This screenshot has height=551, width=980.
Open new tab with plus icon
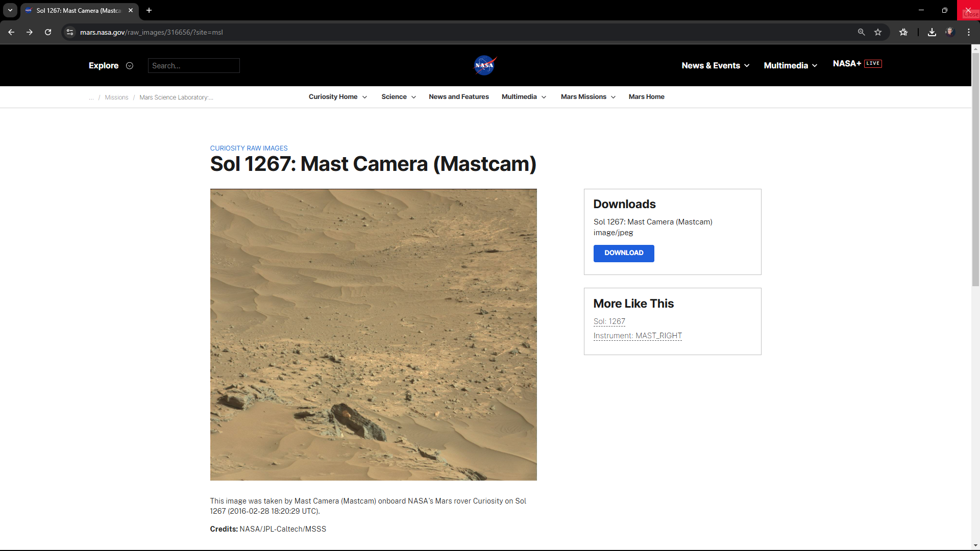point(149,10)
